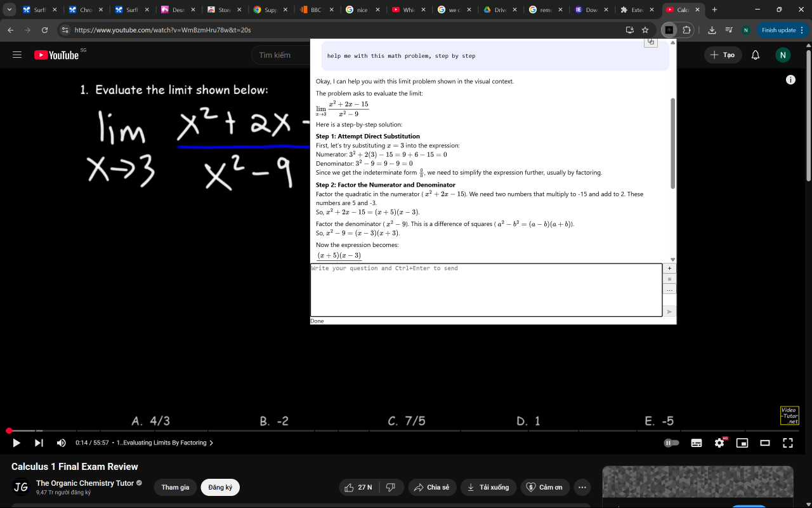This screenshot has height=508, width=812.
Task: Click the 'Finish update' button
Action: point(778,30)
